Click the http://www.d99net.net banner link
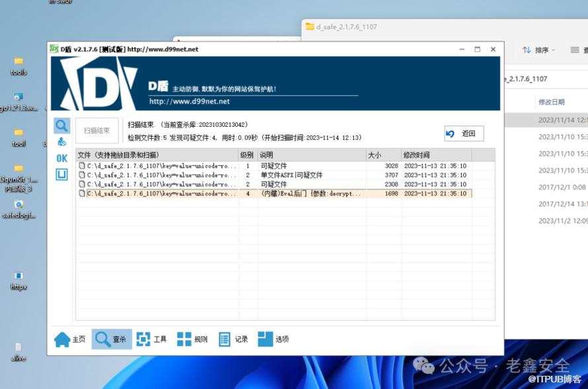This screenshot has width=588, height=389. click(x=190, y=102)
